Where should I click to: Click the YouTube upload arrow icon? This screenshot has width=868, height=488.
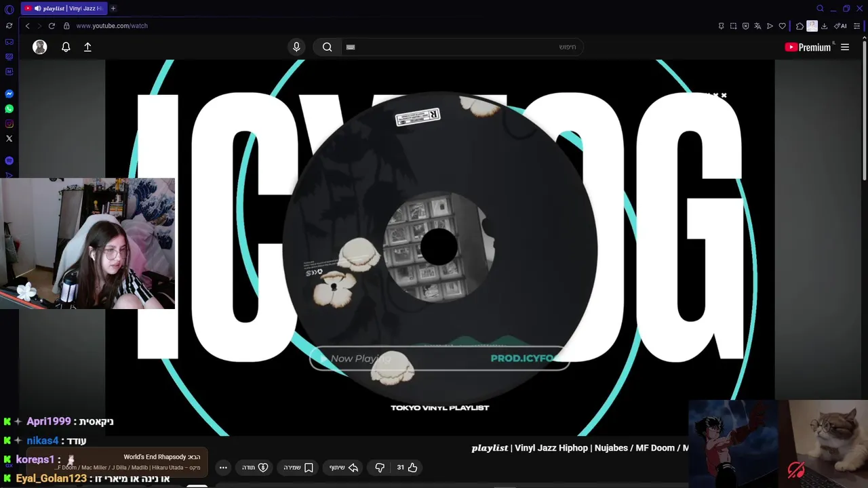coord(87,47)
